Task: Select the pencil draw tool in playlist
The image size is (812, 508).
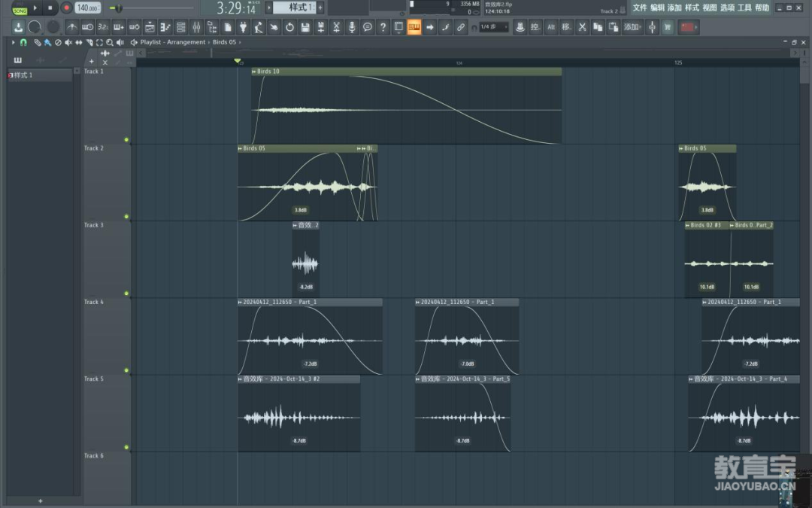Action: click(38, 42)
